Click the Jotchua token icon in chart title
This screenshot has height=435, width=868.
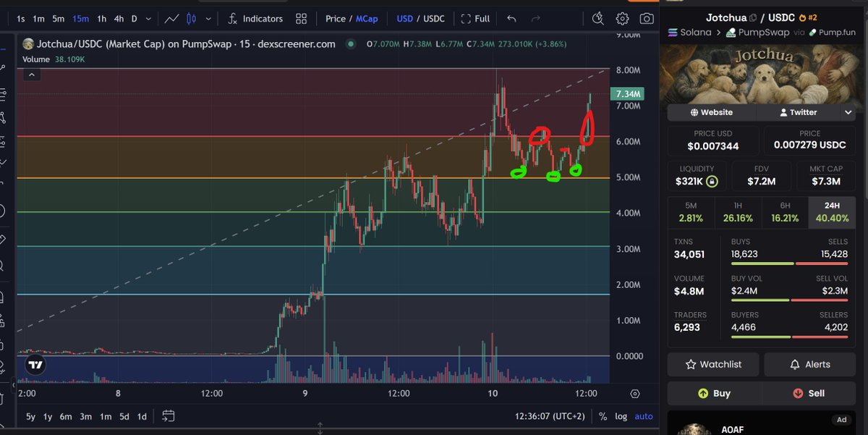point(28,44)
